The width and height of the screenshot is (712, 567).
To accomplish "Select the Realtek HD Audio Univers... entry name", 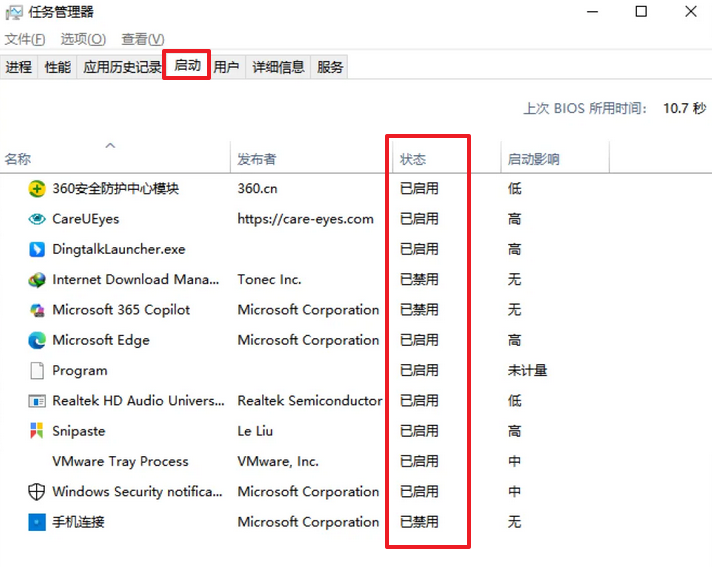I will coord(138,401).
